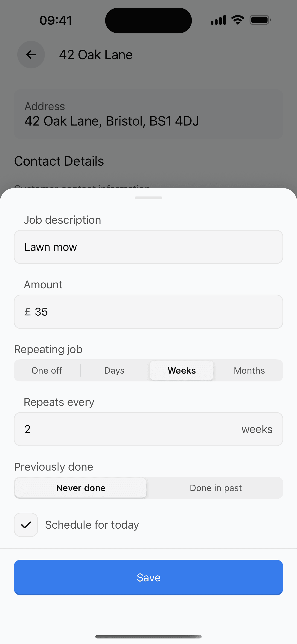The image size is (297, 644).
Task: Choose the Days repeat interval
Action: (x=114, y=371)
